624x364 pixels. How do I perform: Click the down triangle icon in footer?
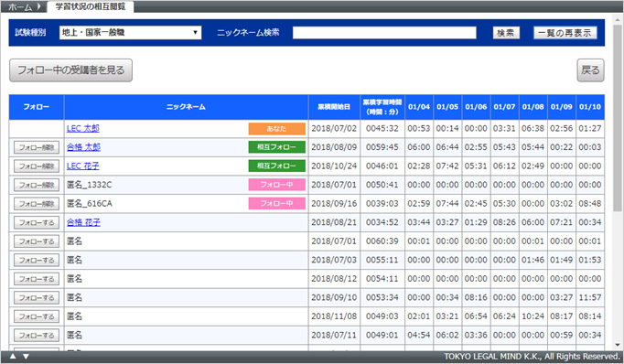[26, 356]
